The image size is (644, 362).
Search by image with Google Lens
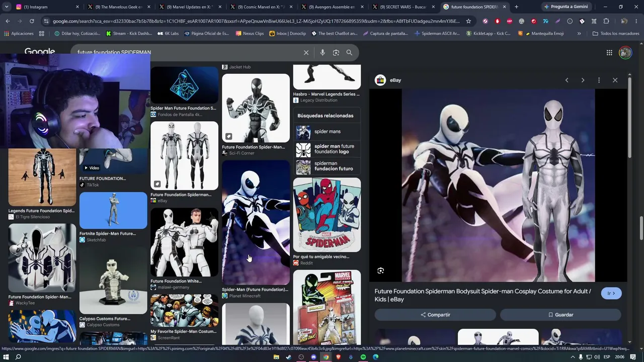(x=336, y=53)
